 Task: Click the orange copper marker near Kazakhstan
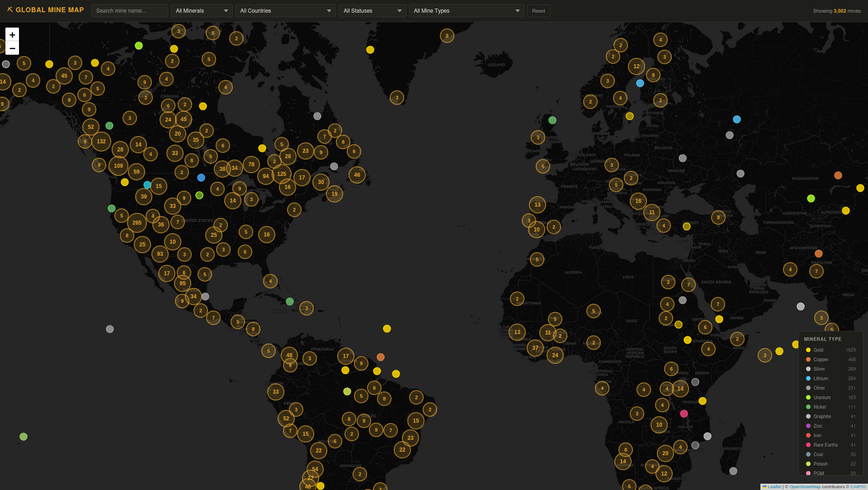tap(838, 175)
